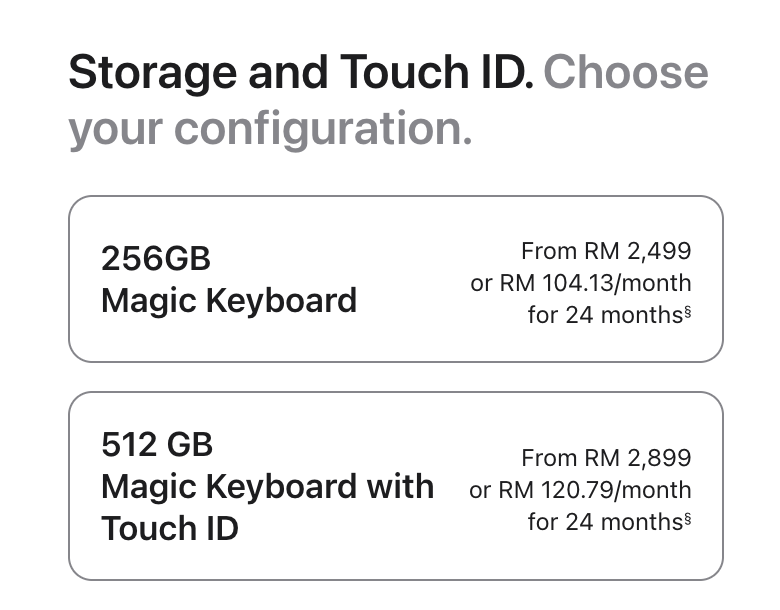Screen dimensions: 780x610
Task: Click the "From RM 2,499" price
Action: click(606, 251)
